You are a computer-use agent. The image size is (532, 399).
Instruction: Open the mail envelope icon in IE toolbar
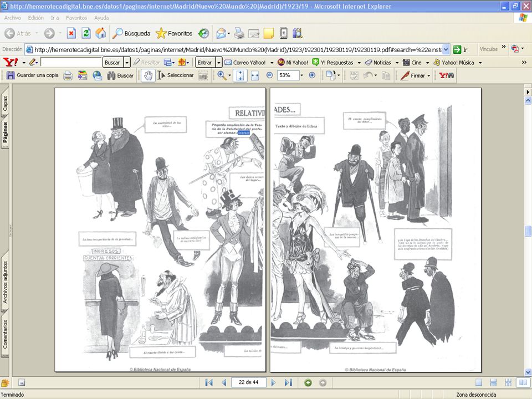pyautogui.click(x=221, y=33)
